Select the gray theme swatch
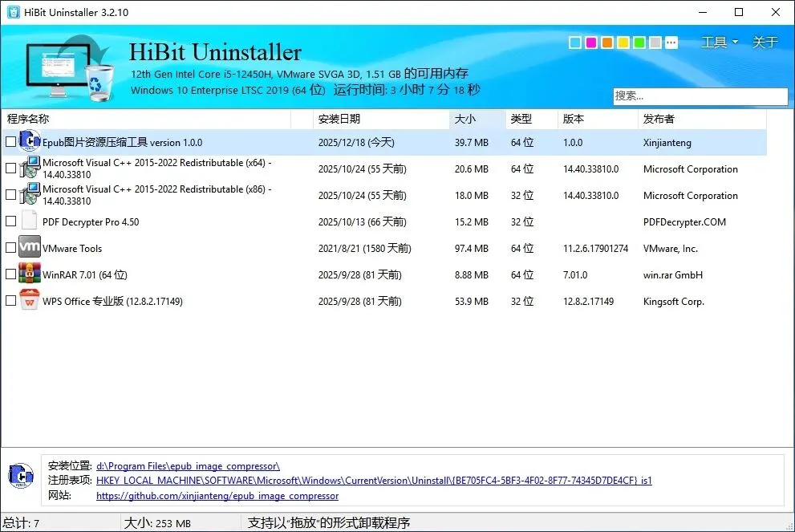This screenshot has width=795, height=532. tap(655, 43)
